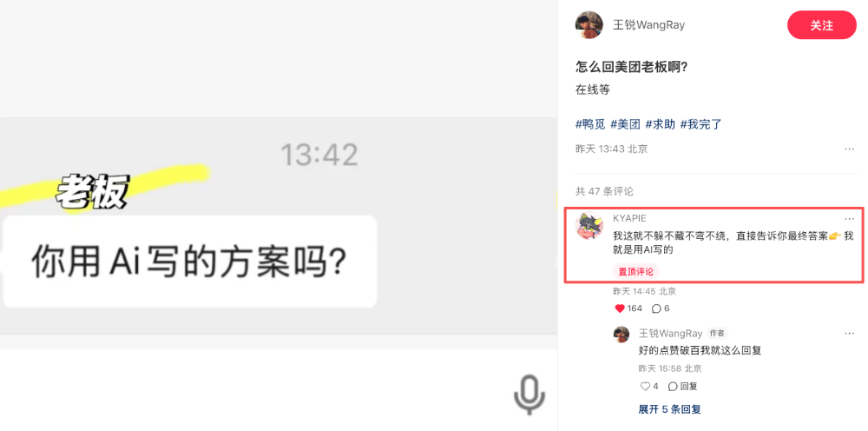This screenshot has width=868, height=431.
Task: Click the chat message bubble image
Action: [x=190, y=261]
